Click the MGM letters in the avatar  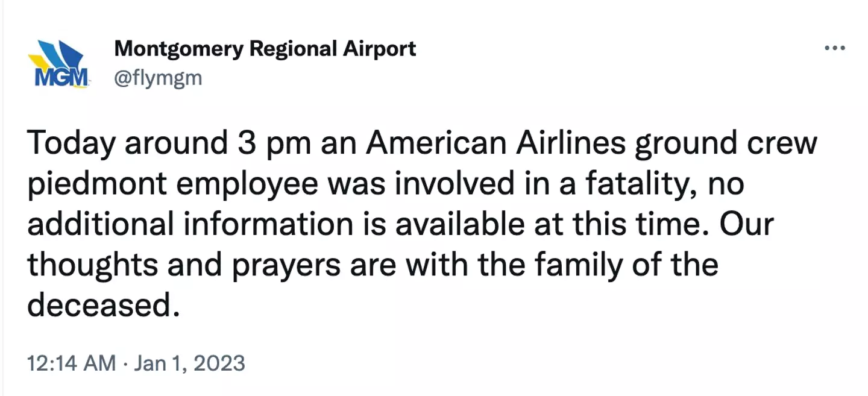click(58, 78)
